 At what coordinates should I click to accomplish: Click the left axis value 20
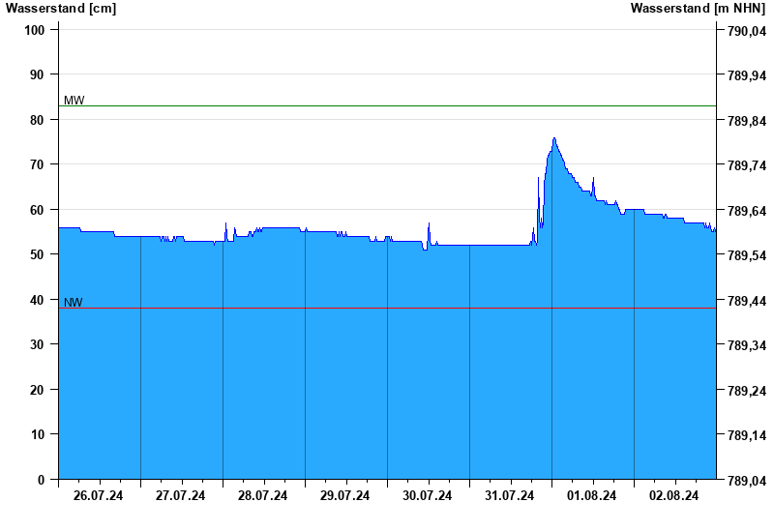38,390
